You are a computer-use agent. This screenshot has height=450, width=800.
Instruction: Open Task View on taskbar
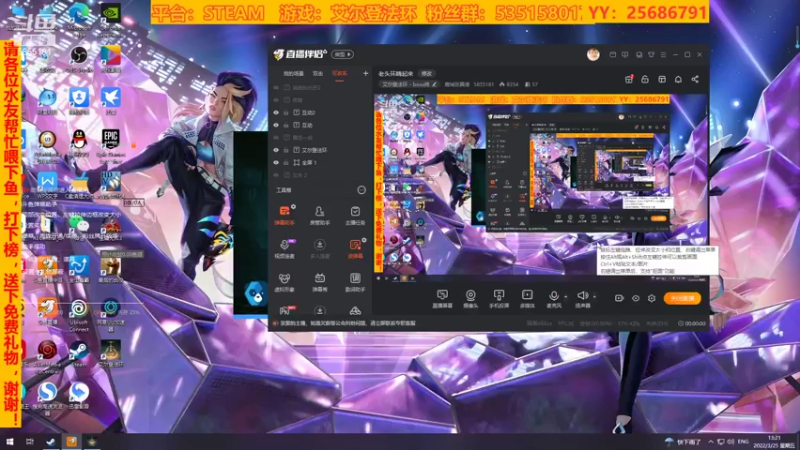click(30, 441)
